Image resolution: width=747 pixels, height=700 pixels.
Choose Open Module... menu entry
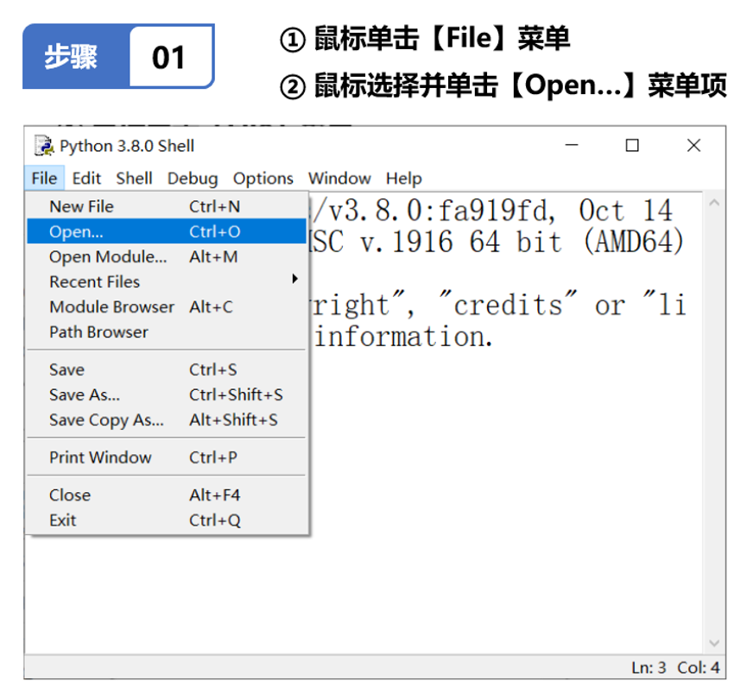coord(167,256)
